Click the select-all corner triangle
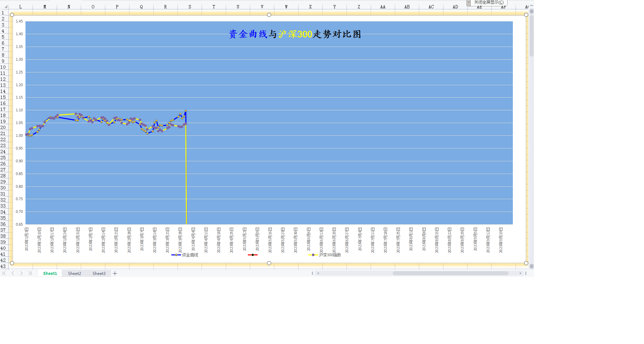644x344 pixels. 5,7
